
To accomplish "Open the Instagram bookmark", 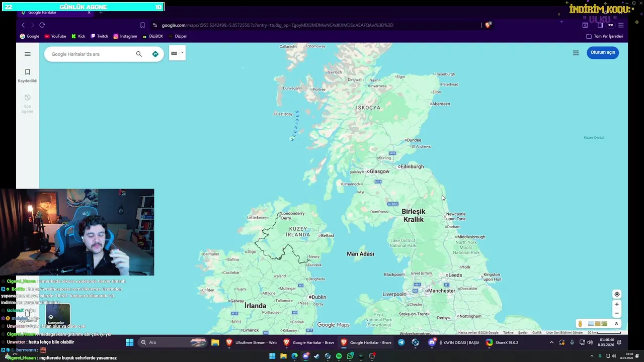I will click(125, 36).
